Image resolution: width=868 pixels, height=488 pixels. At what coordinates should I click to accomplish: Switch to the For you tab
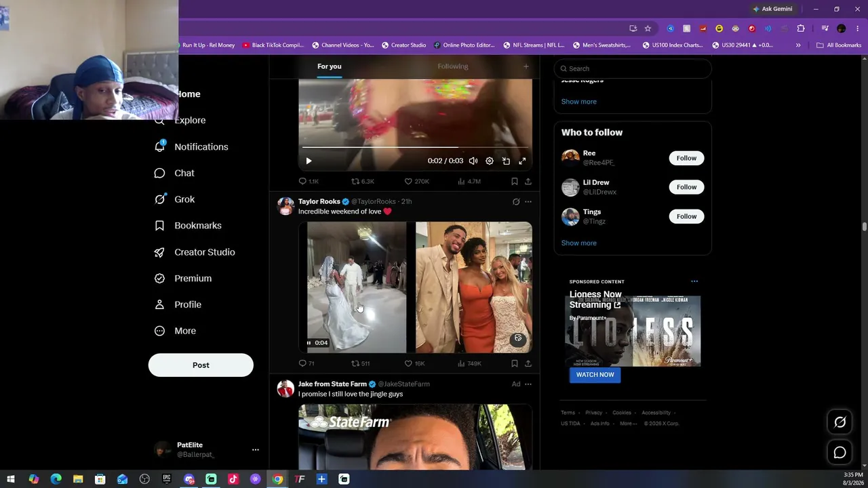(x=329, y=66)
